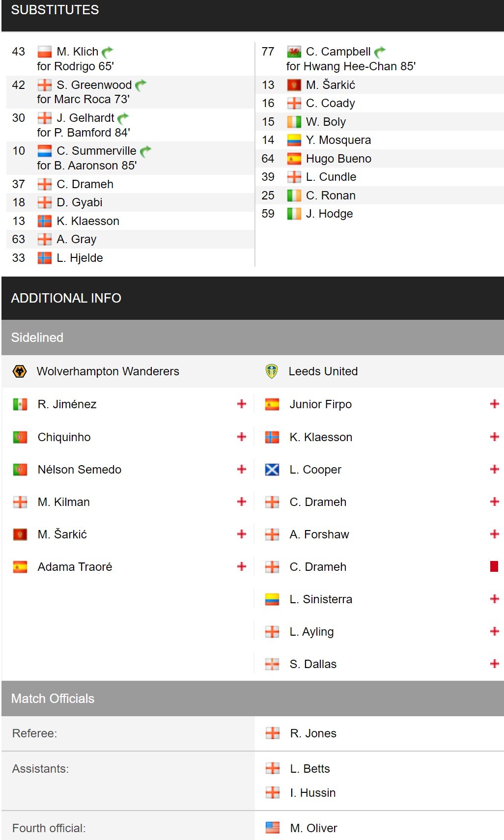
Task: Click the red card icon beside C. Drameh
Action: [x=494, y=566]
